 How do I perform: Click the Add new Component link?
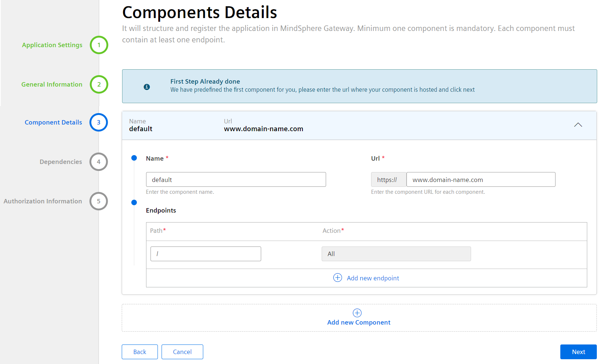tap(359, 322)
